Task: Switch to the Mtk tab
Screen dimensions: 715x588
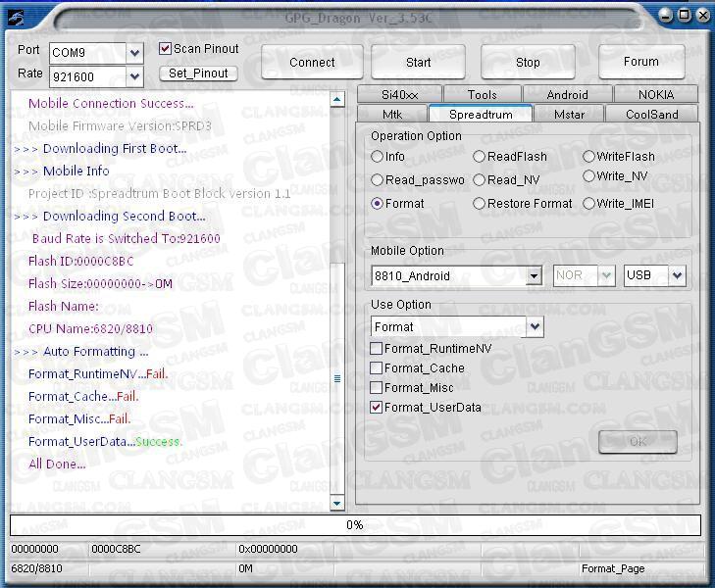Action: pyautogui.click(x=392, y=115)
